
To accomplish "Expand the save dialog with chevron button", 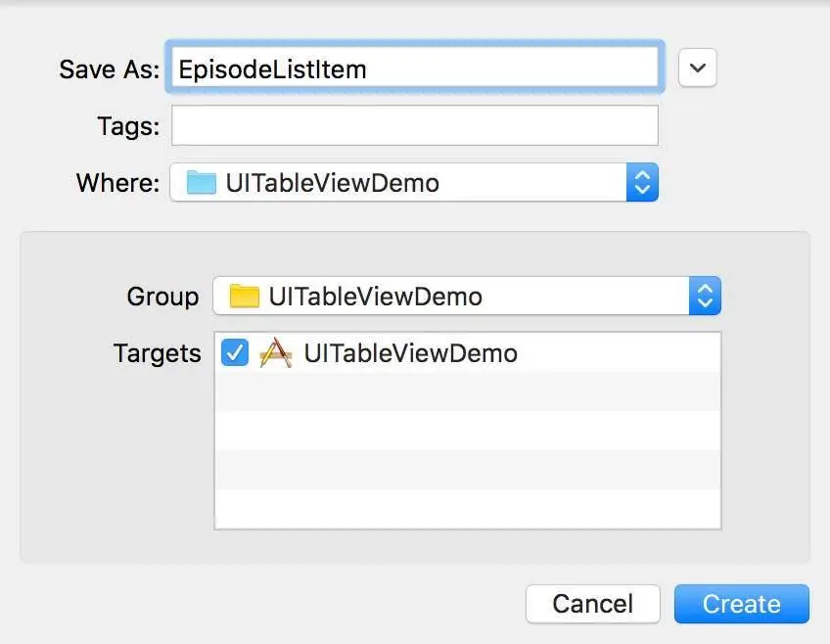I will coord(697,69).
